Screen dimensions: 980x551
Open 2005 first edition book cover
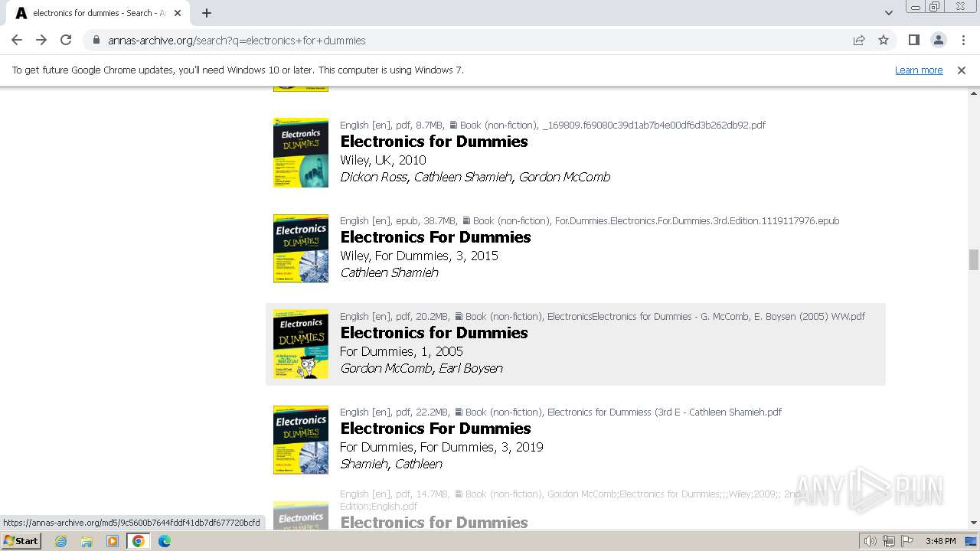pyautogui.click(x=301, y=344)
